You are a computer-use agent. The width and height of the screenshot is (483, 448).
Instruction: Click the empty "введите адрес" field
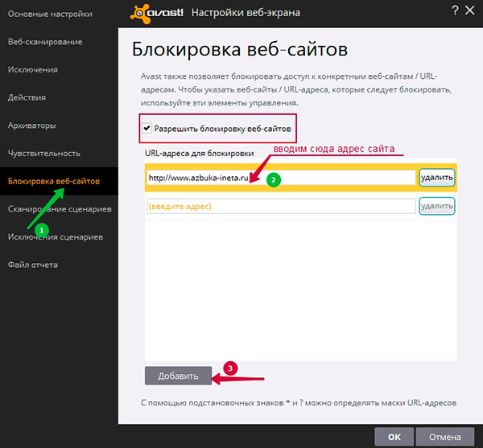click(x=281, y=206)
